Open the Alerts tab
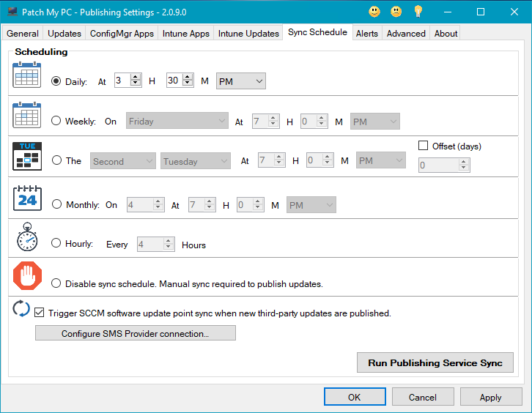532x413 pixels. pos(366,33)
